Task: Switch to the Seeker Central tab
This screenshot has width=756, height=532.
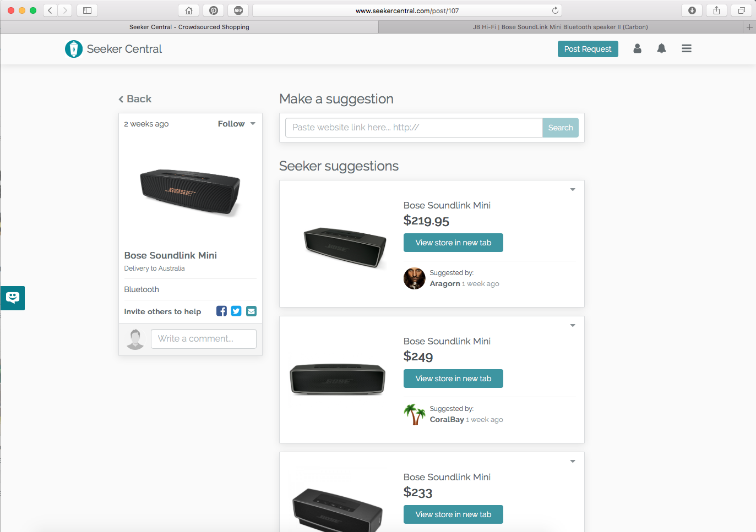Action: 189,27
